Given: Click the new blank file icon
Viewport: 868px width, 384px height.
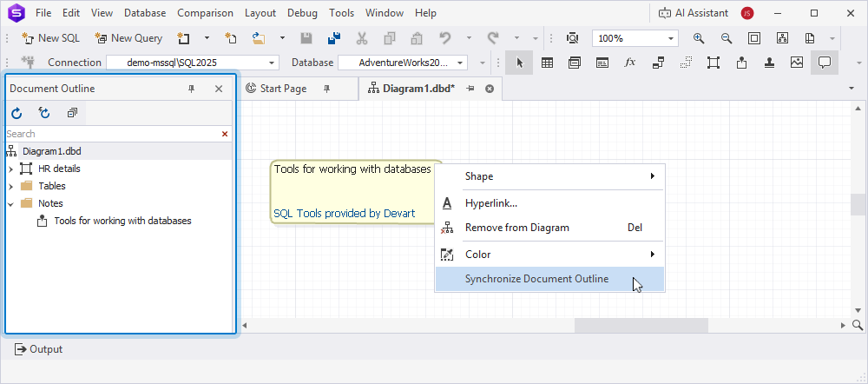Looking at the screenshot, I should [231, 38].
